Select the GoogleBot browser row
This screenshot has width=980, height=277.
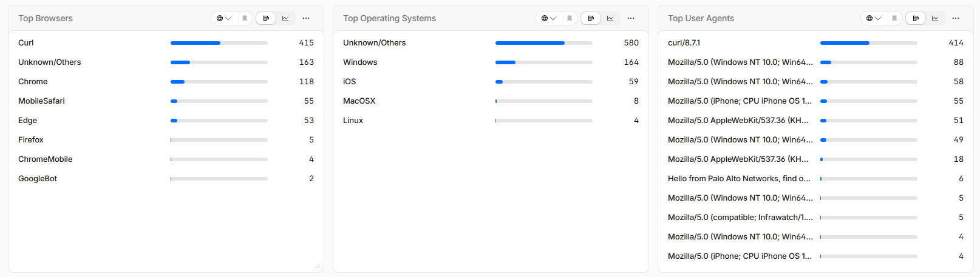pyautogui.click(x=166, y=179)
